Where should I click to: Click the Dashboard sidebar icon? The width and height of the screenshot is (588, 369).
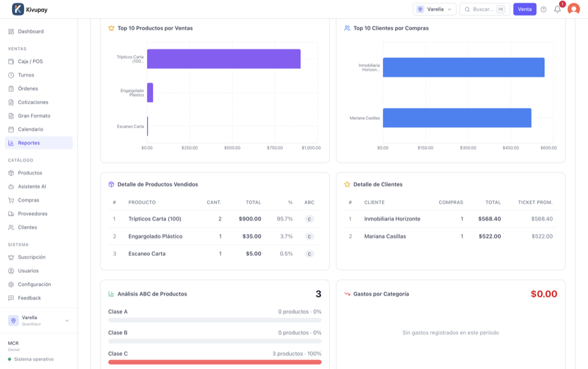11,31
